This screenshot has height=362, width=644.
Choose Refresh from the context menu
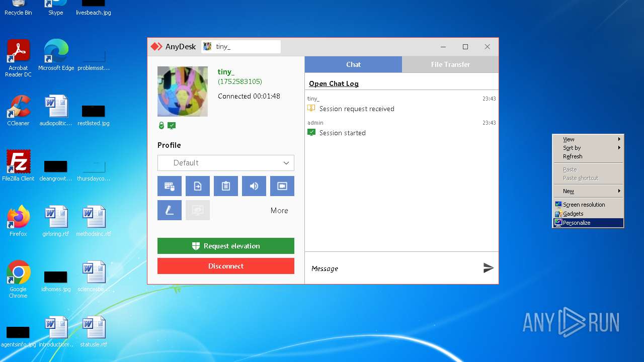[x=588, y=156]
